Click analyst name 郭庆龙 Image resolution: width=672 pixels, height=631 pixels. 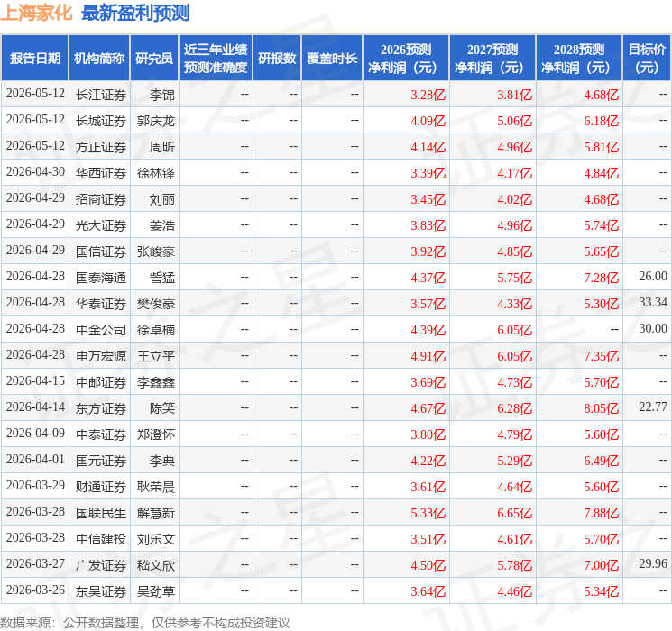(x=155, y=121)
